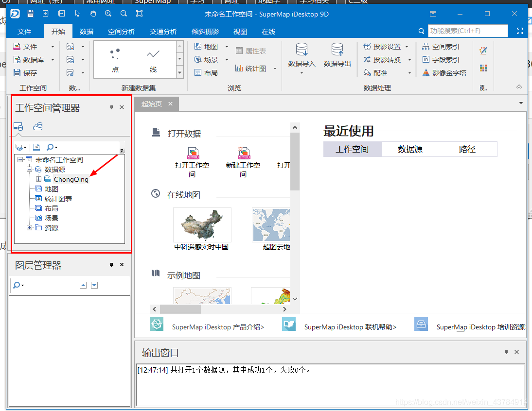Expand the new dataset gallery list

point(180,72)
